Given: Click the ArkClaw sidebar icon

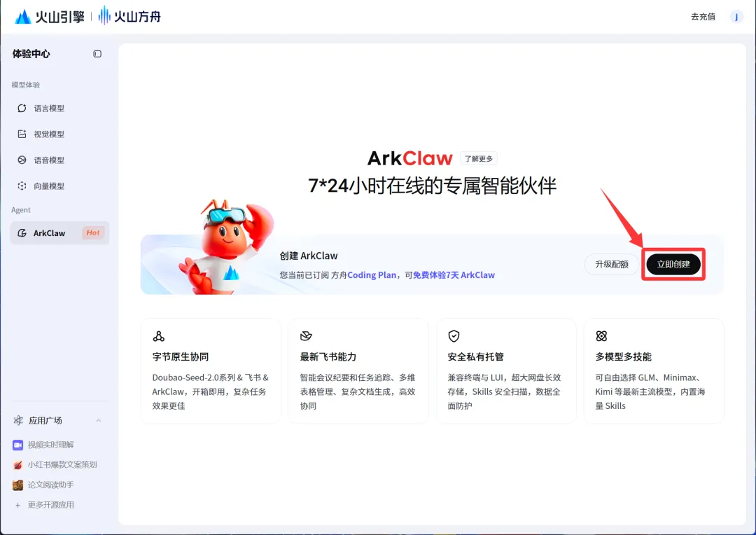Looking at the screenshot, I should coord(22,233).
